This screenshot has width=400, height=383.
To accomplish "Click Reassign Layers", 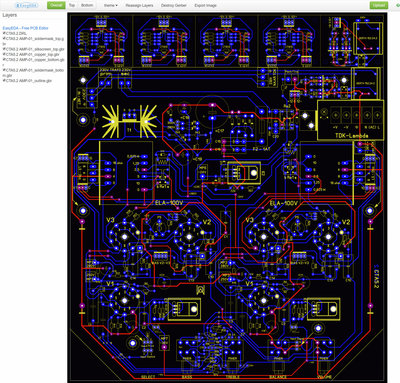I will tap(139, 6).
